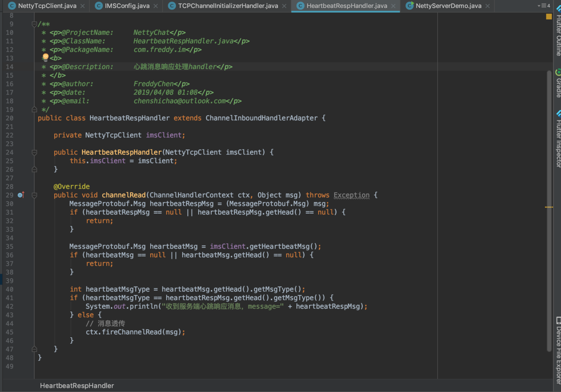The image size is (561, 392).
Task: Click the intention lightbulb on line 13
Action: tap(45, 57)
